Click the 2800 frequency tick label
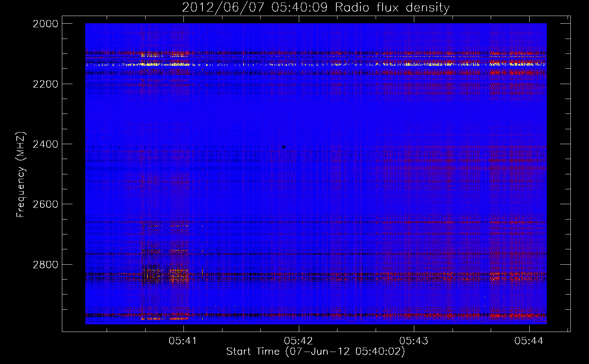The image size is (589, 364). click(46, 265)
